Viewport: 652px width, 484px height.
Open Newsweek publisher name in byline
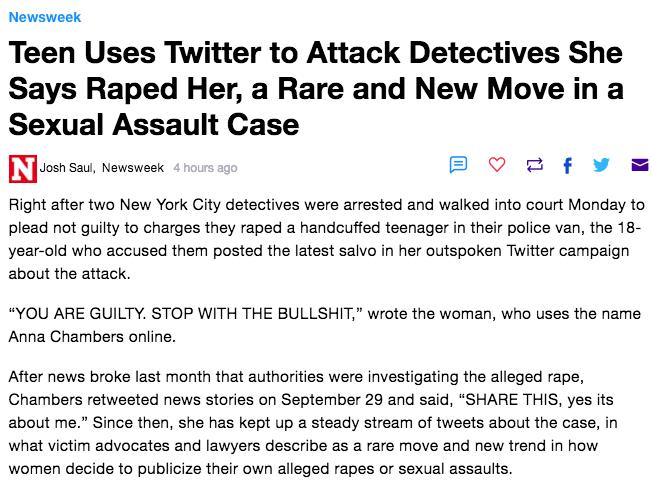coord(133,168)
